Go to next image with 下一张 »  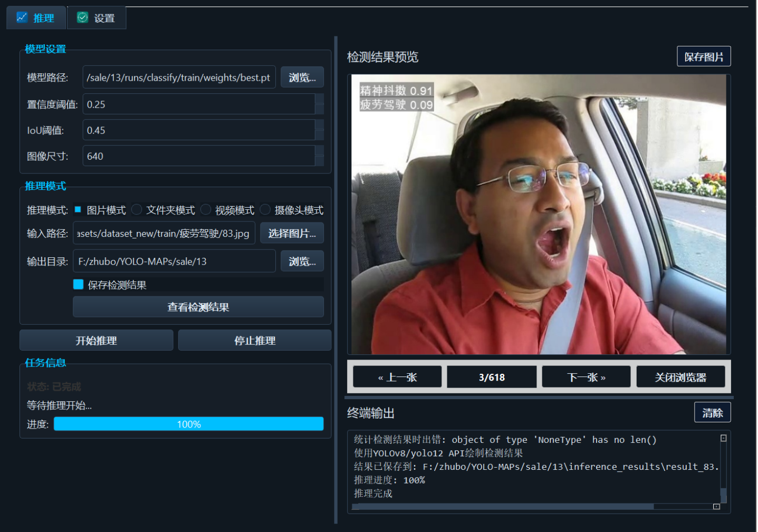point(586,377)
